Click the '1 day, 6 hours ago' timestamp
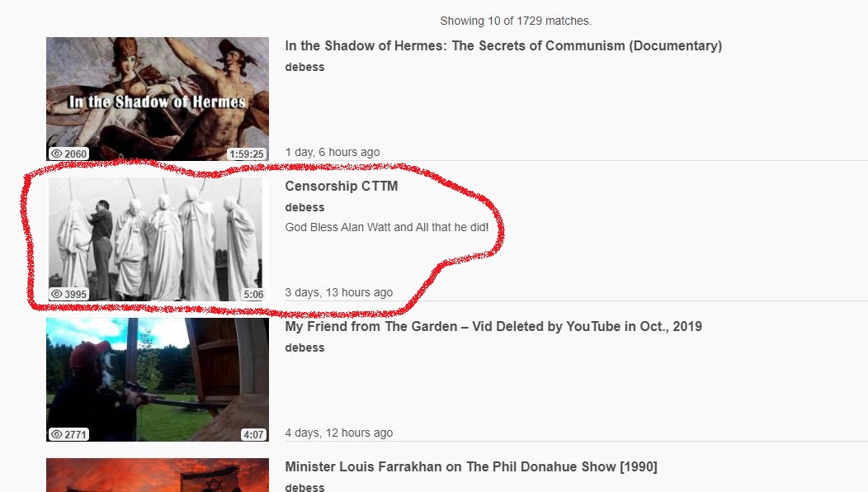This screenshot has width=868, height=492. (x=333, y=152)
